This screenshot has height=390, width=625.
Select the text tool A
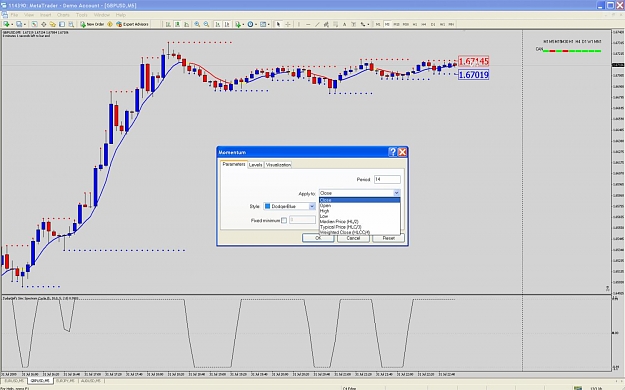(x=344, y=24)
